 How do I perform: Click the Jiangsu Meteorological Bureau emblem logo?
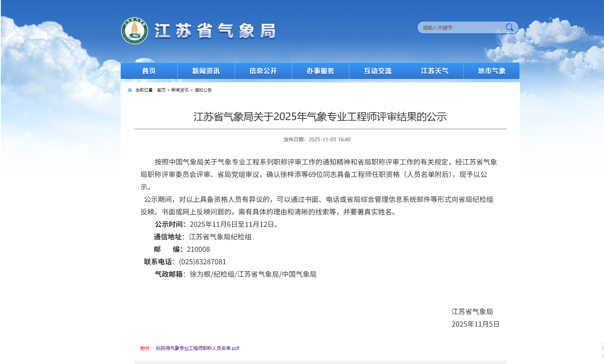tap(134, 31)
